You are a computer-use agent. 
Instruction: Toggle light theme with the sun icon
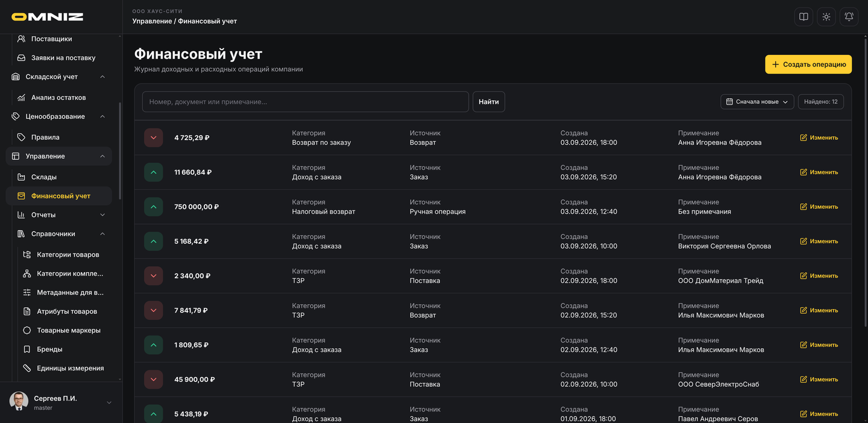pos(826,17)
